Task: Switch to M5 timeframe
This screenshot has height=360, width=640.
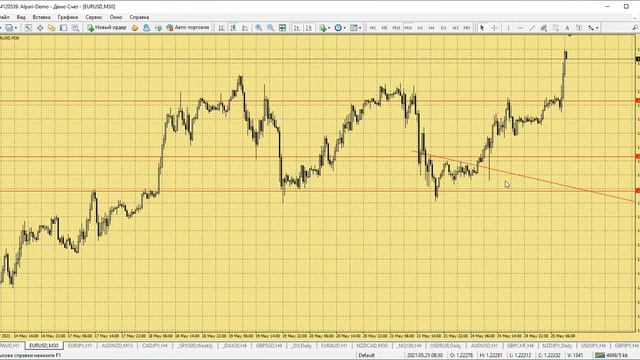Action: click(384, 27)
